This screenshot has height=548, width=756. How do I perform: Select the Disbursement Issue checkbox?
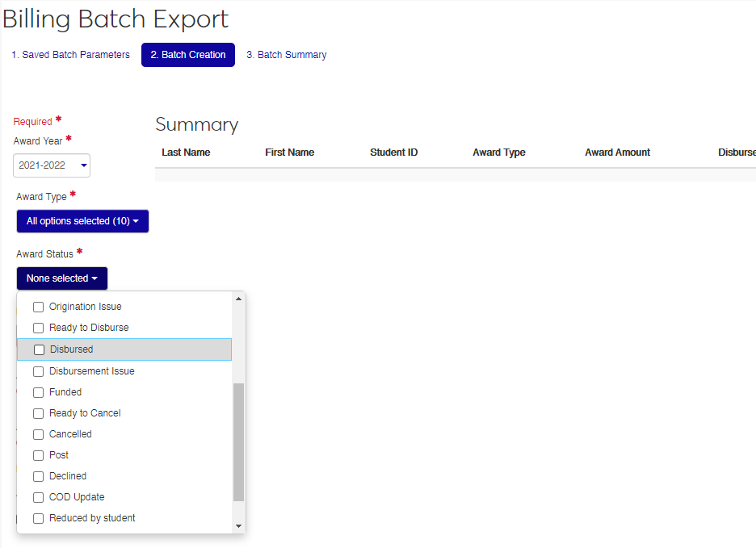click(38, 371)
